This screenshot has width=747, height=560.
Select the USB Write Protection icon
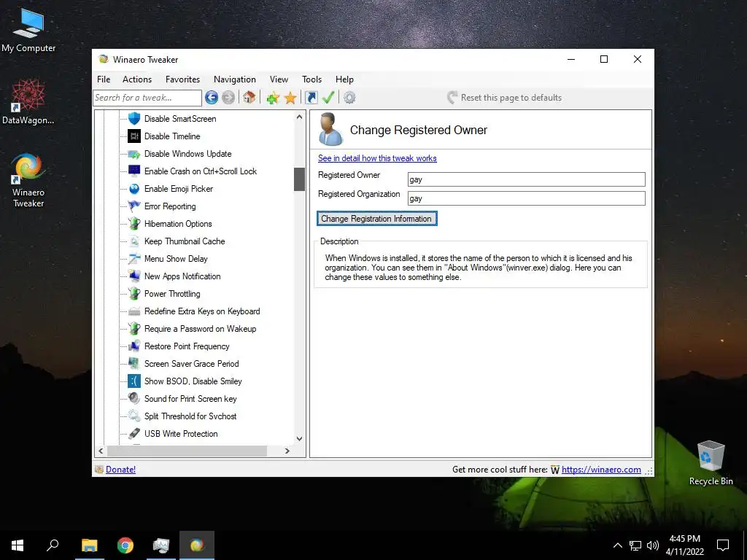click(134, 433)
